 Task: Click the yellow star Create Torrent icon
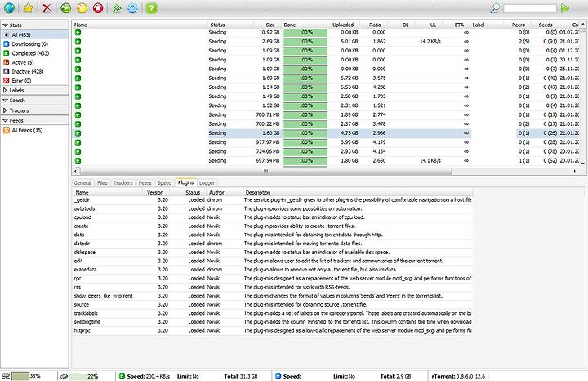(x=28, y=8)
